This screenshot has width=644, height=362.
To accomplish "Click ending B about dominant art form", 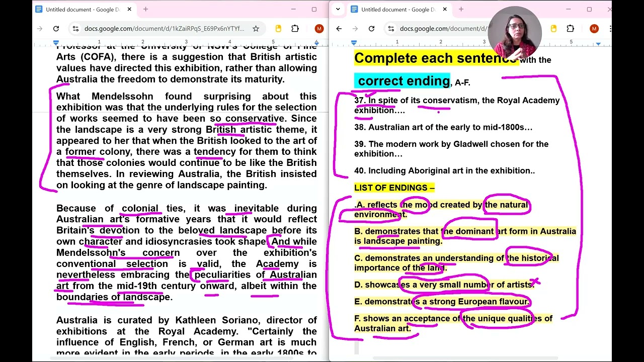I will click(x=465, y=236).
